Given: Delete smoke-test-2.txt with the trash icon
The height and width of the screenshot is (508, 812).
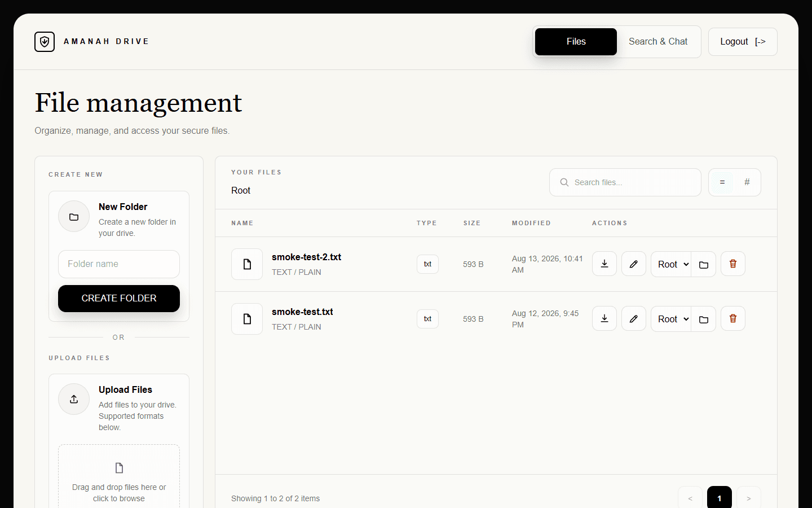Looking at the screenshot, I should click(x=733, y=264).
